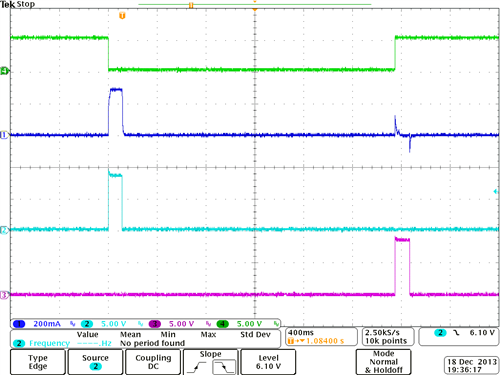The width and height of the screenshot is (500, 375).
Task: Click the channel 4 5.00 V scale value
Action: click(x=249, y=324)
